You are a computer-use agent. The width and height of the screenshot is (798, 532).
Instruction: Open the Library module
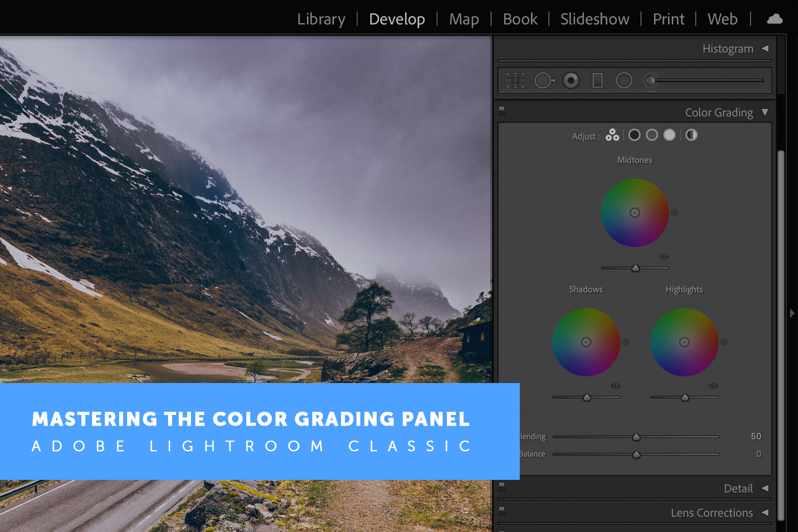(321, 19)
